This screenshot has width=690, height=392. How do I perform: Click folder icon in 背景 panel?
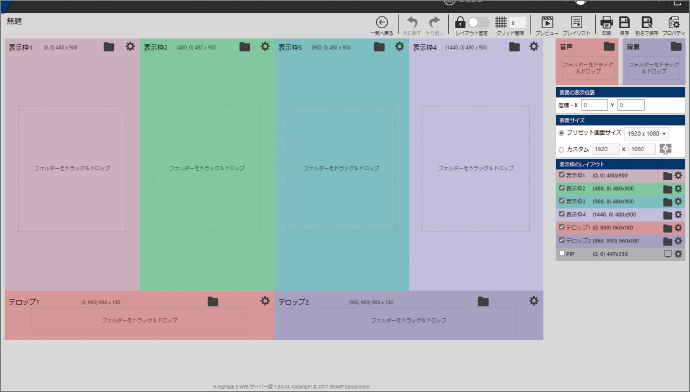tap(676, 46)
